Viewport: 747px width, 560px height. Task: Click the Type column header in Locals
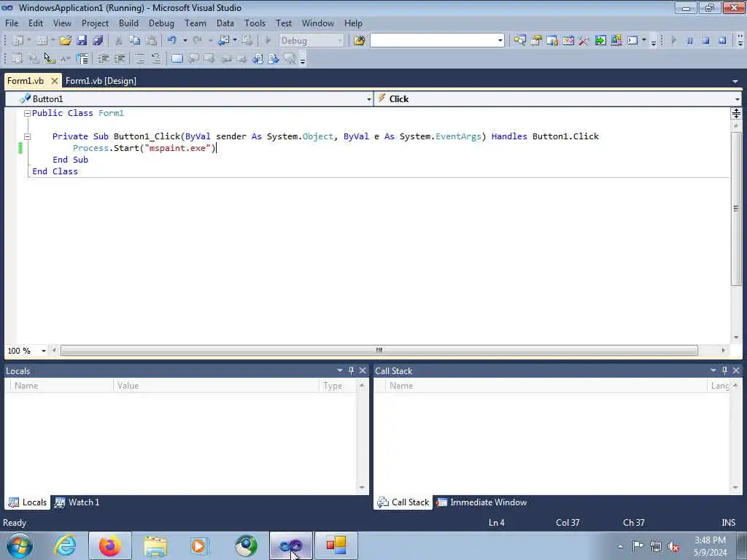click(337, 386)
